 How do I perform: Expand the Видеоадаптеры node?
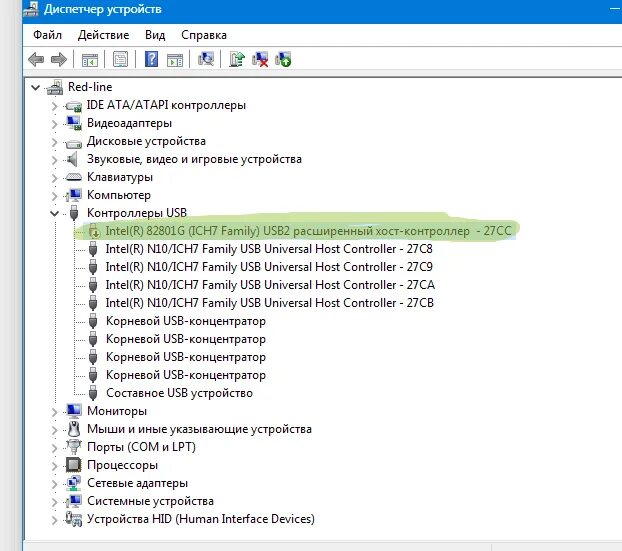[54, 124]
